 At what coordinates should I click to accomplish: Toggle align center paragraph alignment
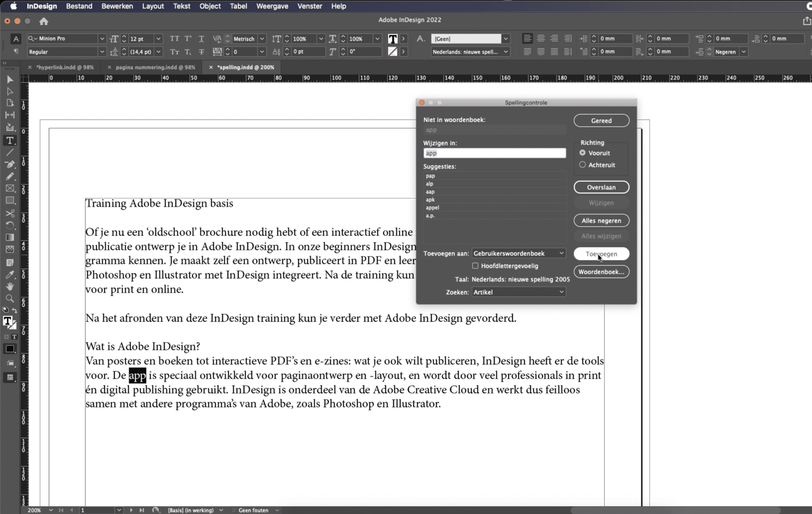pyautogui.click(x=541, y=38)
